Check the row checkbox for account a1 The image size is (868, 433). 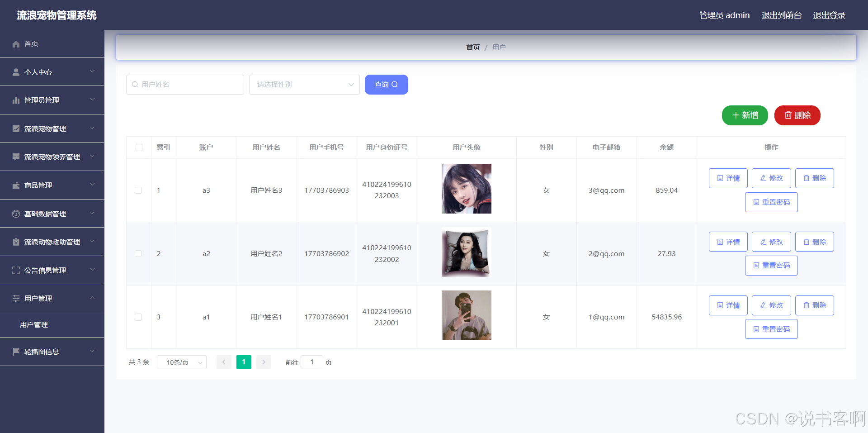138,317
